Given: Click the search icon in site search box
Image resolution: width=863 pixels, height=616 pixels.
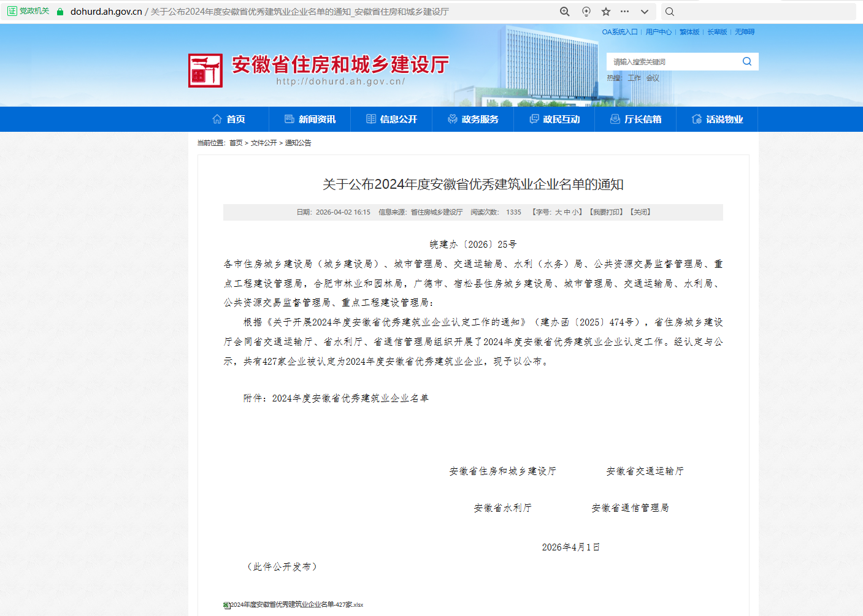Looking at the screenshot, I should coord(746,61).
